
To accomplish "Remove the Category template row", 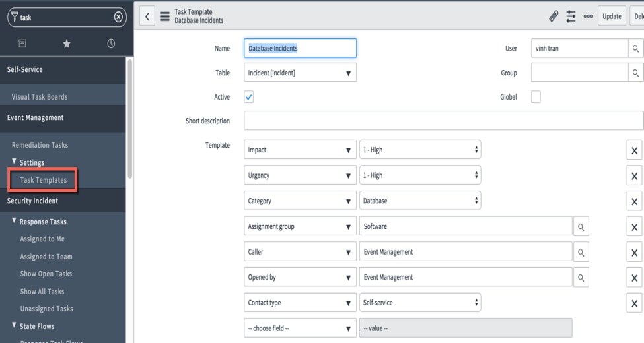I will 634,201.
